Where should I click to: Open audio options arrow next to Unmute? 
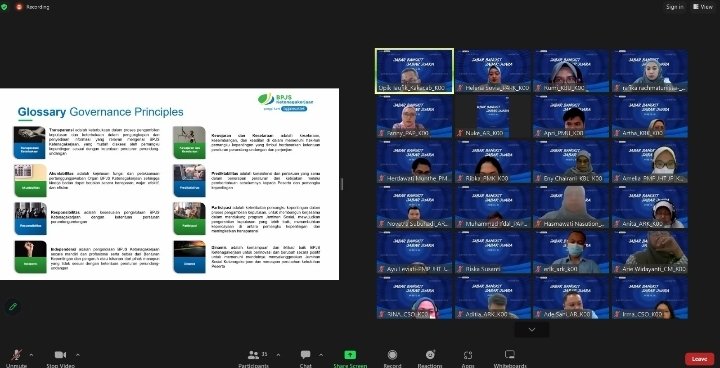31,355
